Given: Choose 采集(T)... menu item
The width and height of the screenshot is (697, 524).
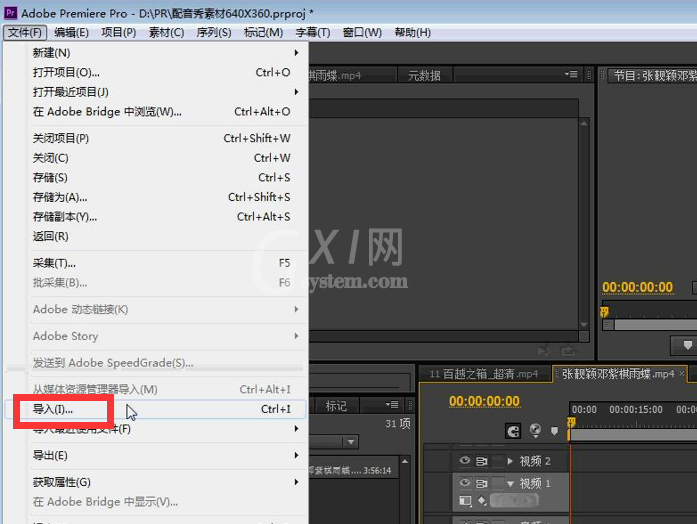Looking at the screenshot, I should click(x=156, y=263).
